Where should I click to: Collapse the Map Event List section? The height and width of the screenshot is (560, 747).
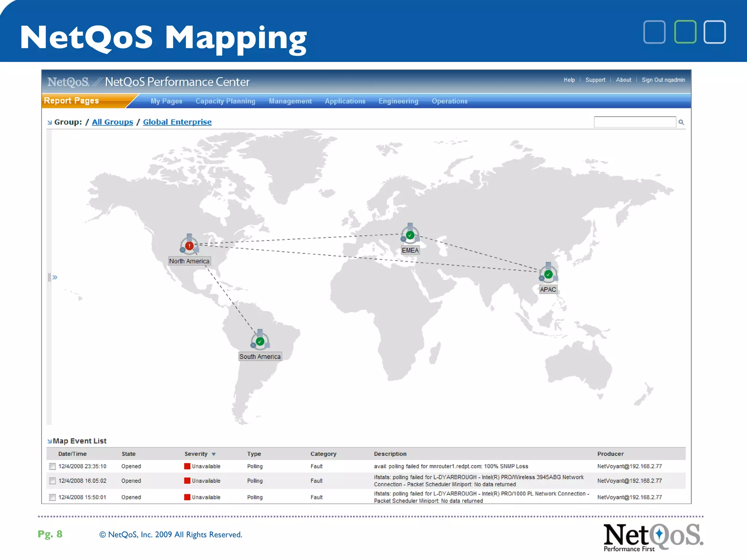[49, 441]
